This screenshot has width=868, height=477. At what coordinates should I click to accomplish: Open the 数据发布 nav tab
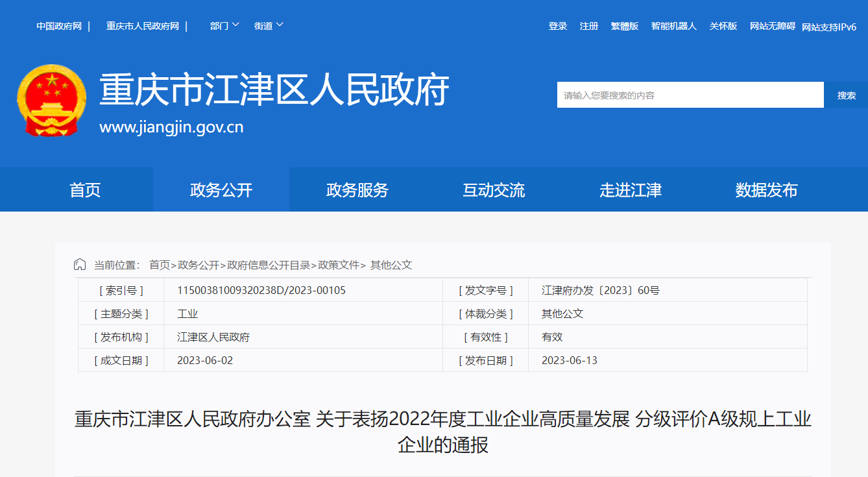[x=767, y=190]
